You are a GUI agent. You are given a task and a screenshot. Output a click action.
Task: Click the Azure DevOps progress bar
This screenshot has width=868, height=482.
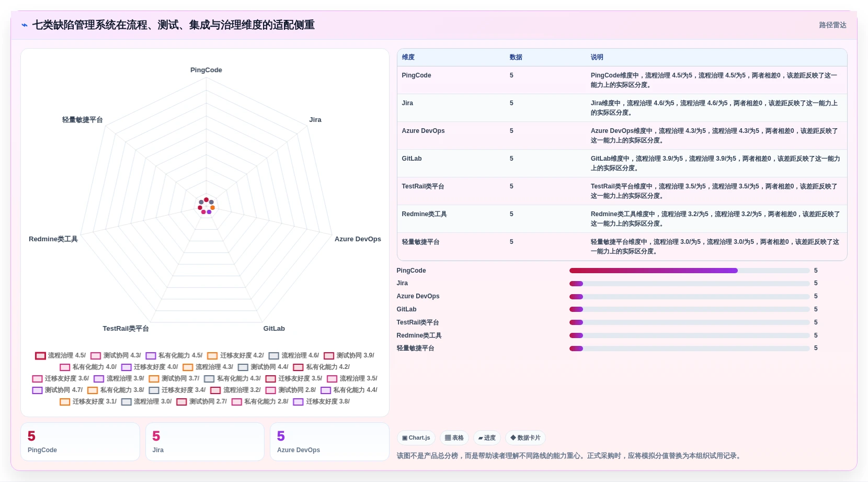click(689, 296)
